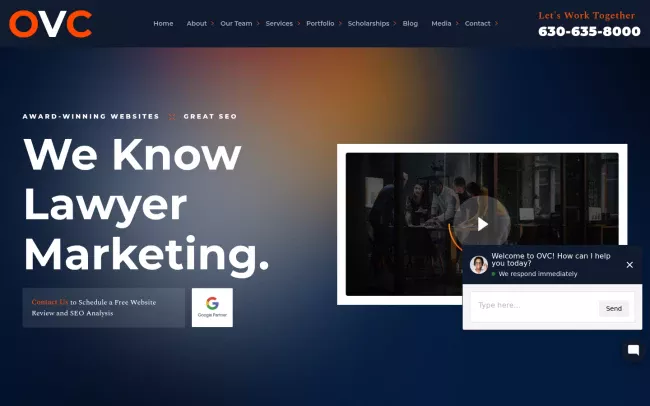Screen dimensions: 650x406
Task: Close the chat welcome popup
Action: [x=629, y=265]
